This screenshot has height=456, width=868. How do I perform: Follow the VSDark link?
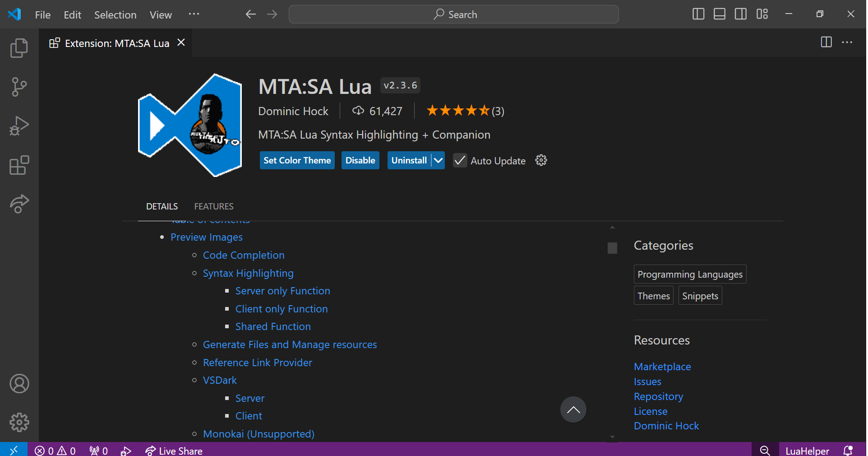(x=220, y=380)
